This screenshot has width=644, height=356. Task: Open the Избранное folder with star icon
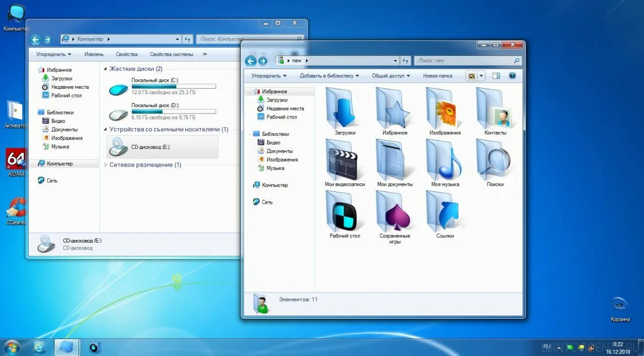395,111
